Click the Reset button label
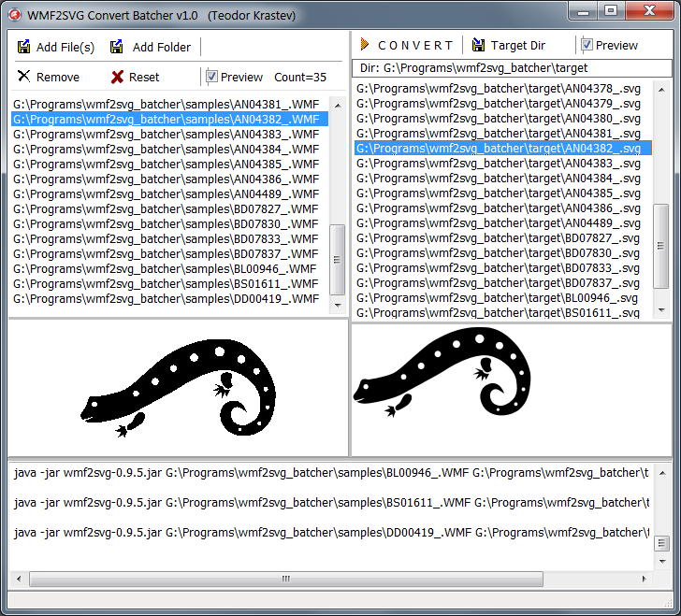Image resolution: width=681 pixels, height=616 pixels. pyautogui.click(x=144, y=78)
